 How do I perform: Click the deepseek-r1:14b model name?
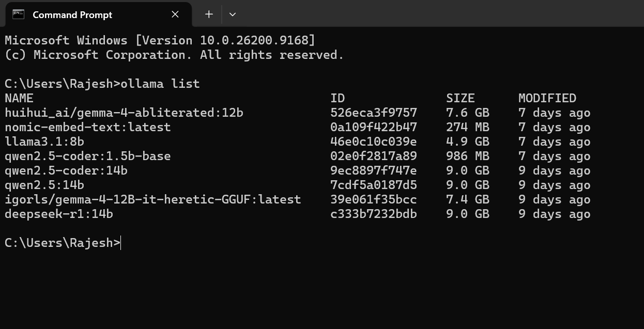[x=59, y=214]
